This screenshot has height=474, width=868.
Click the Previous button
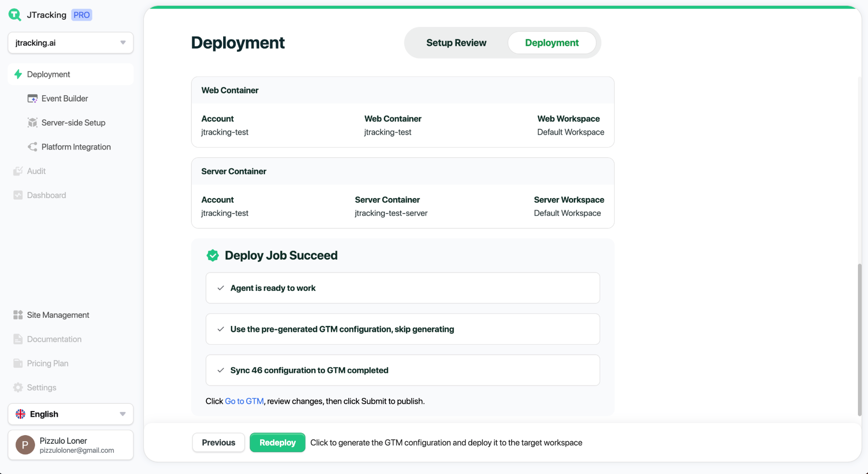click(218, 442)
